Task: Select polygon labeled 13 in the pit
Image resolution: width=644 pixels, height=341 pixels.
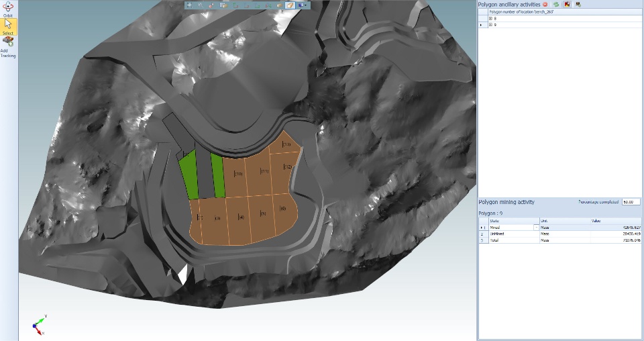Action: coord(284,143)
